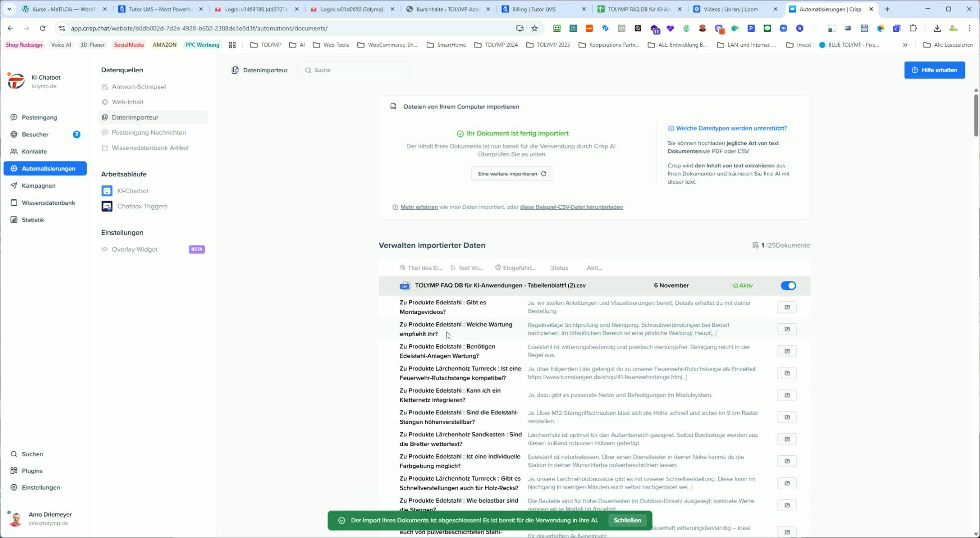The width and height of the screenshot is (980, 538).
Task: Close the import notification via Schließen
Action: [627, 520]
